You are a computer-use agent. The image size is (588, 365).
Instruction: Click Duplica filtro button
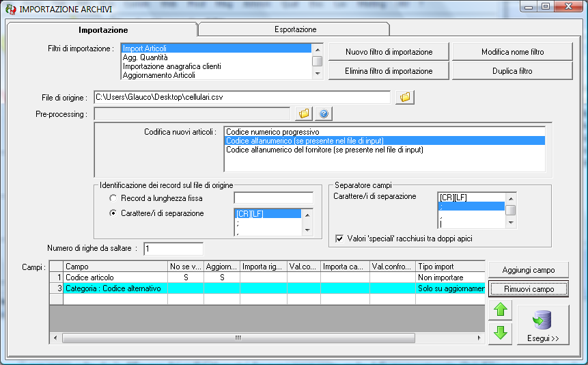click(512, 71)
